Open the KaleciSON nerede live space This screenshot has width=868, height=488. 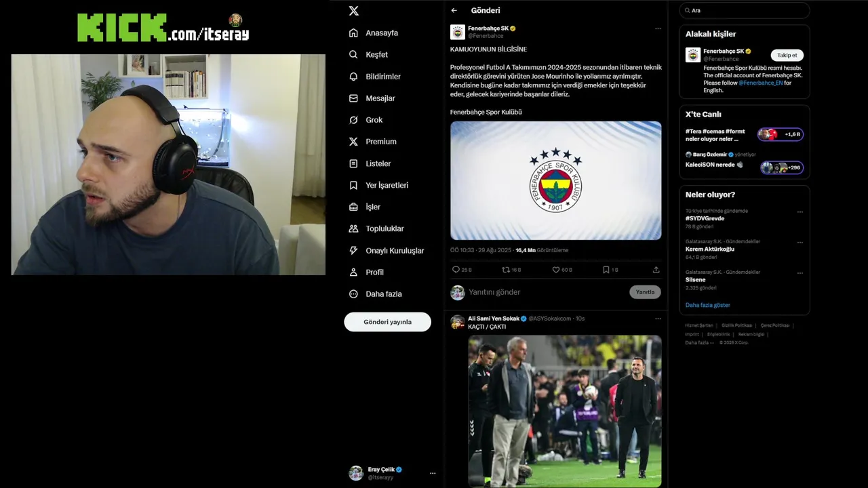pos(745,163)
